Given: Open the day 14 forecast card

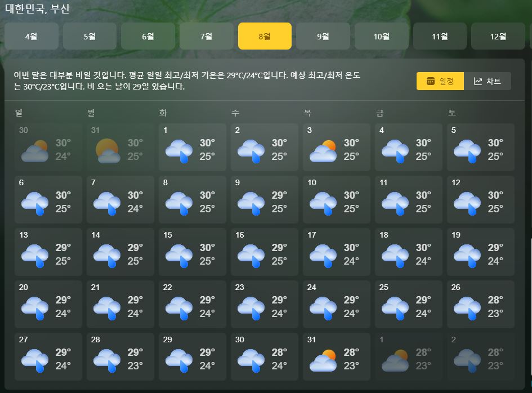Looking at the screenshot, I should tap(120, 252).
